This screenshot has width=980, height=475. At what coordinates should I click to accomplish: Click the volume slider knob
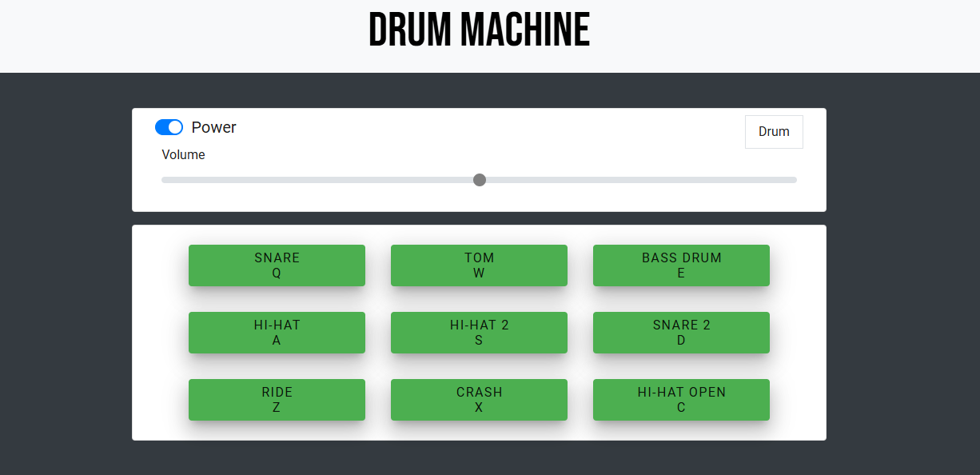point(480,180)
